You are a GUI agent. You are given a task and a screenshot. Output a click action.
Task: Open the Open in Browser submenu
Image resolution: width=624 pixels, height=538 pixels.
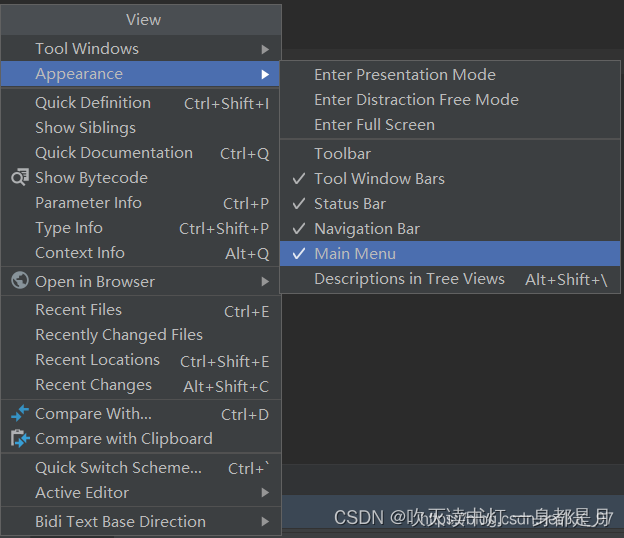(141, 282)
